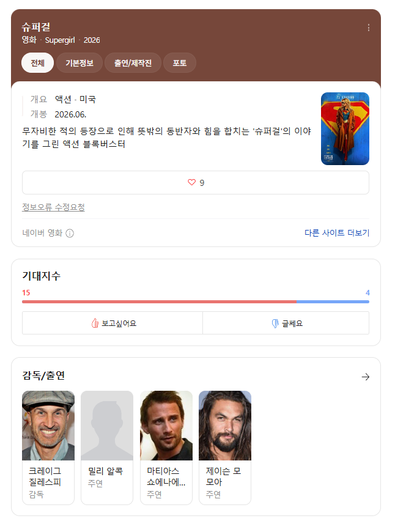This screenshot has height=532, width=395.
Task: Open 마티아스 쇼에나에 cast photo
Action: pos(166,426)
